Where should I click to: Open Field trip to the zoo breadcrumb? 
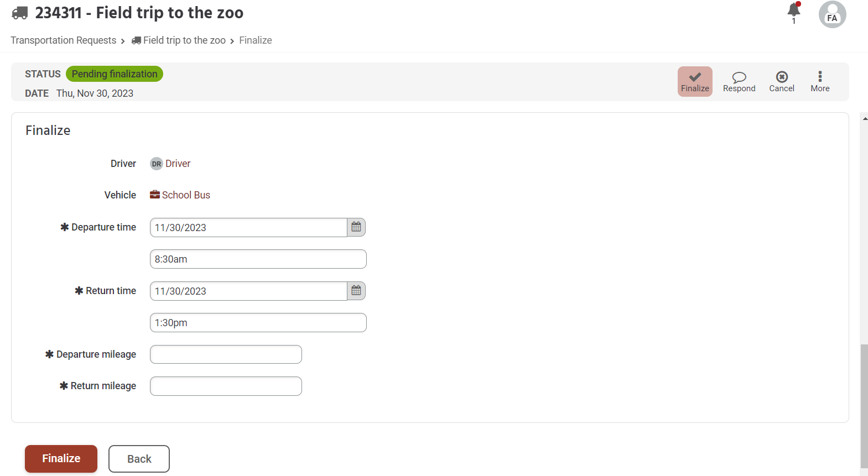point(184,40)
